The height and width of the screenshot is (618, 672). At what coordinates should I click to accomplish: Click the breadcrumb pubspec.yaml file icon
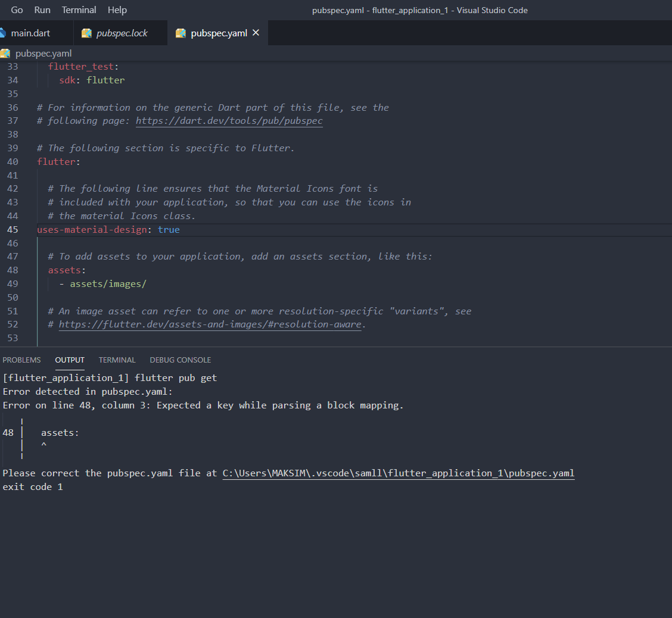(x=5, y=54)
